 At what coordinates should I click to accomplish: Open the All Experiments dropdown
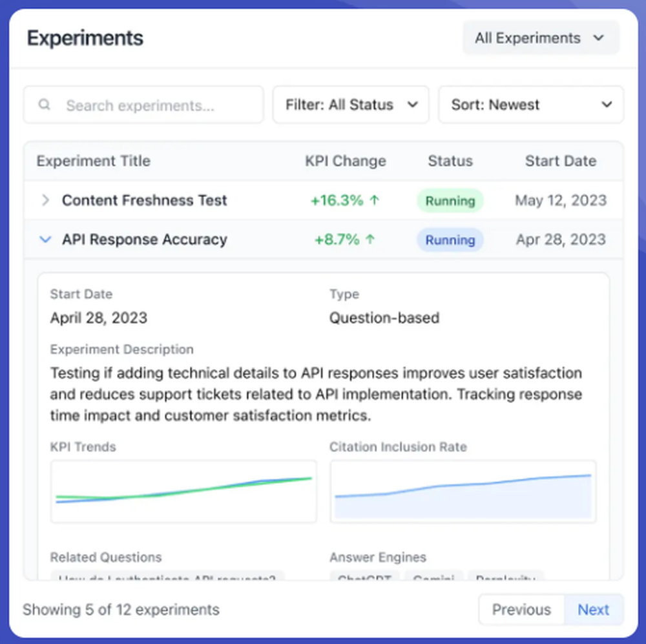tap(541, 37)
